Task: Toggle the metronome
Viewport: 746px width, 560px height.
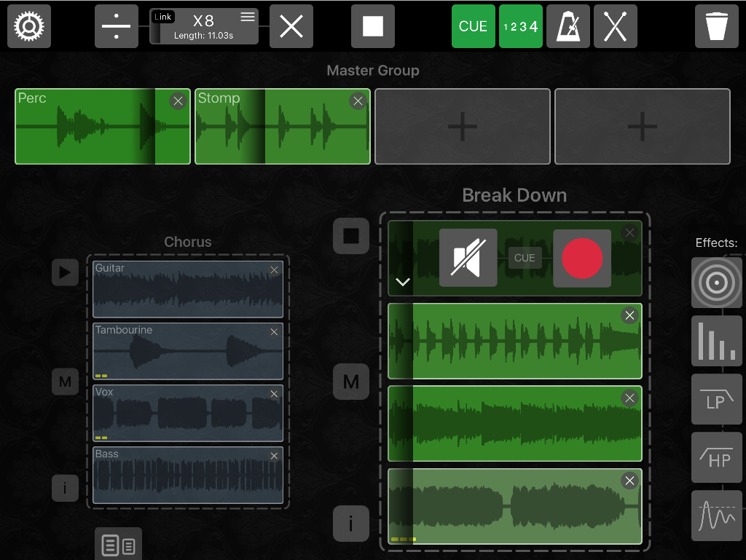Action: point(568,26)
